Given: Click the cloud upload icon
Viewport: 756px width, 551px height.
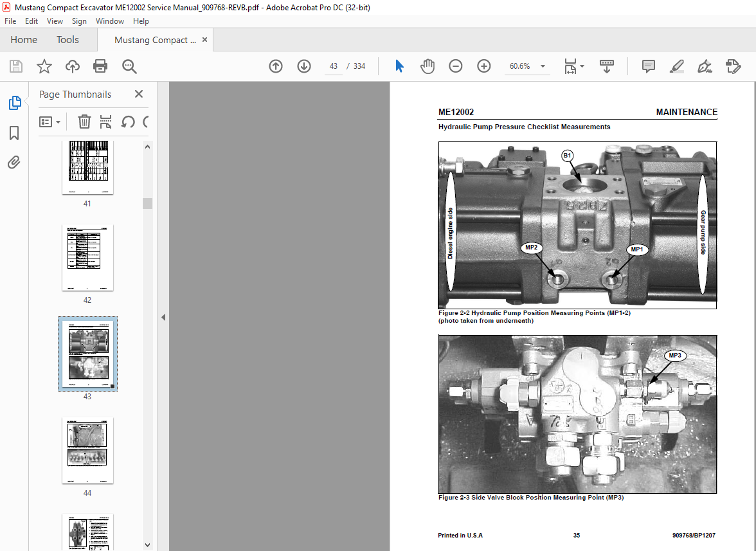Looking at the screenshot, I should coord(72,66).
